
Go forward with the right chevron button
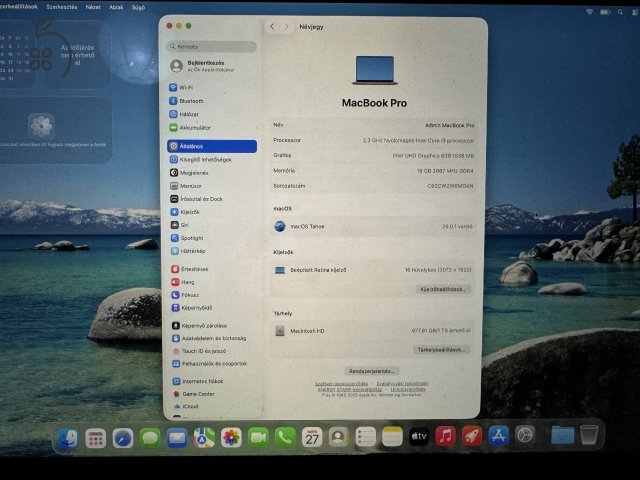[x=287, y=27]
